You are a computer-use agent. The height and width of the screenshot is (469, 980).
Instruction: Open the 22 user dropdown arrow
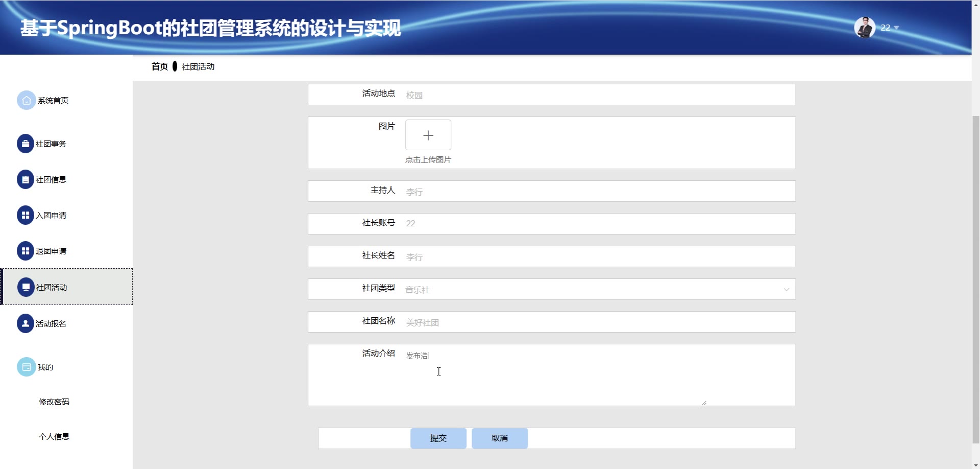pyautogui.click(x=896, y=28)
